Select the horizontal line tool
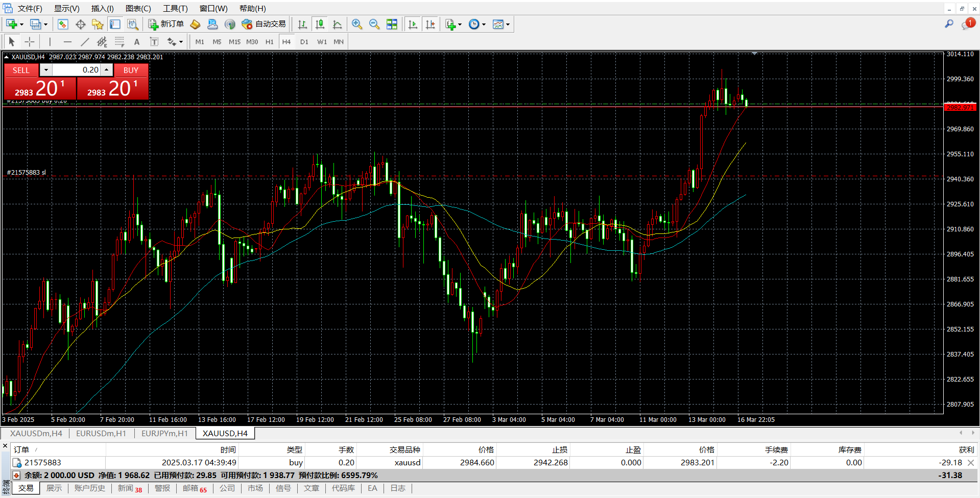The height and width of the screenshot is (498, 980). (67, 42)
